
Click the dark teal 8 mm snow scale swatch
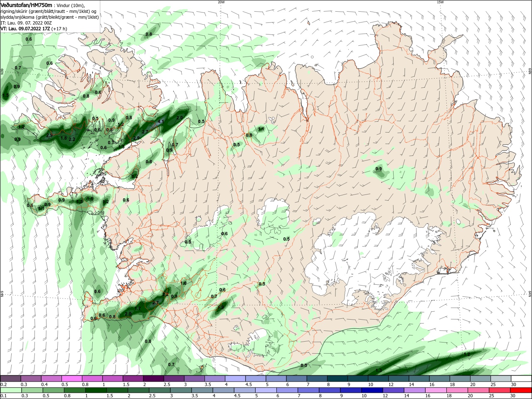(x=337, y=378)
